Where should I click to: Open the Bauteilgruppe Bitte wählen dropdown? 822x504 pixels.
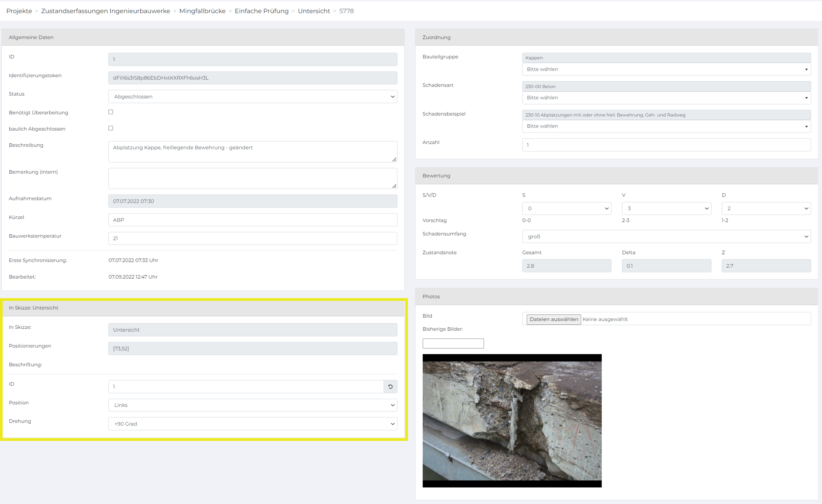[666, 69]
